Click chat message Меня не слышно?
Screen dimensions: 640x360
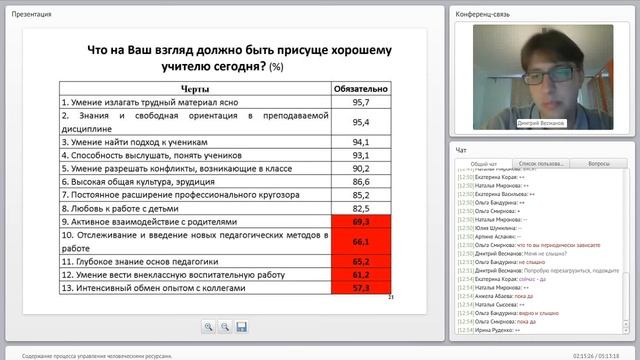pyautogui.click(x=545, y=253)
